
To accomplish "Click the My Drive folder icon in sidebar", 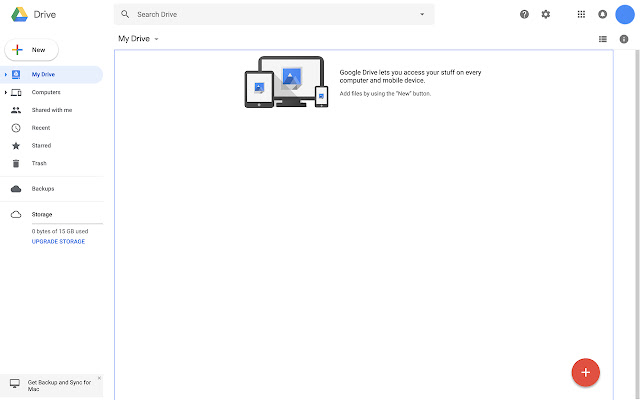I will pyautogui.click(x=16, y=75).
